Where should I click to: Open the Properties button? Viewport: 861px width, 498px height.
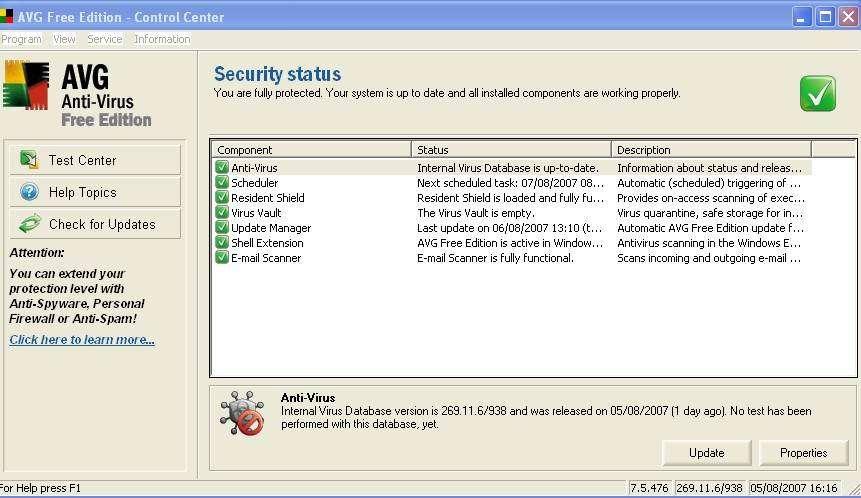pos(803,453)
